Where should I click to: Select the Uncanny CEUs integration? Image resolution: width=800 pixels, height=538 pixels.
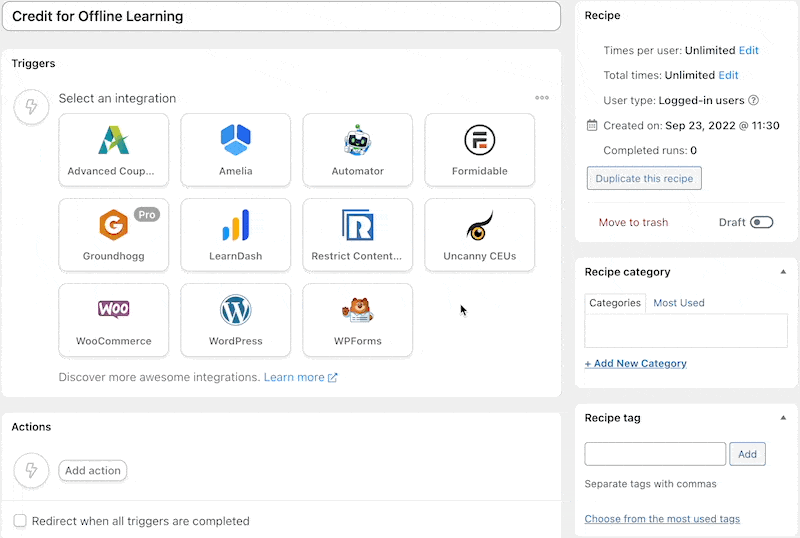tap(479, 235)
